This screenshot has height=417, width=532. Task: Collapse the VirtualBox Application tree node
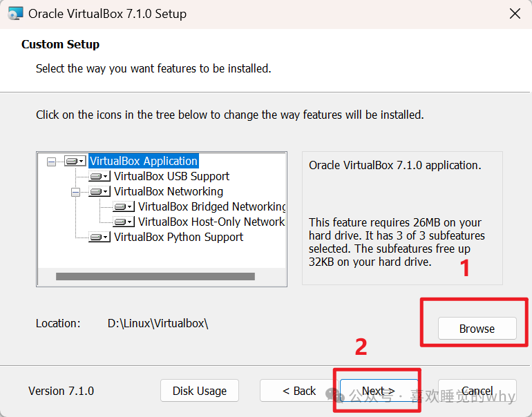point(52,162)
